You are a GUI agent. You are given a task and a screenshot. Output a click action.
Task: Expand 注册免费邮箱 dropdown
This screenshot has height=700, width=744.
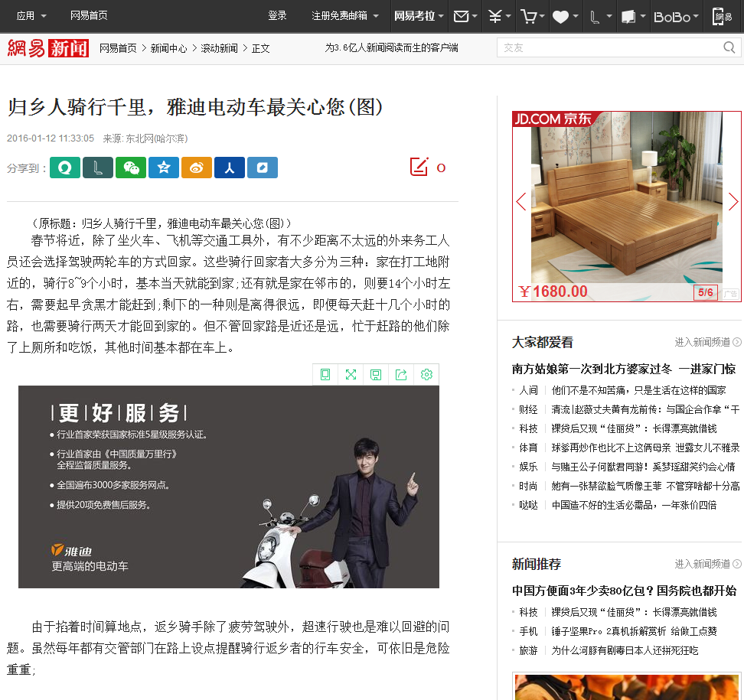[345, 15]
